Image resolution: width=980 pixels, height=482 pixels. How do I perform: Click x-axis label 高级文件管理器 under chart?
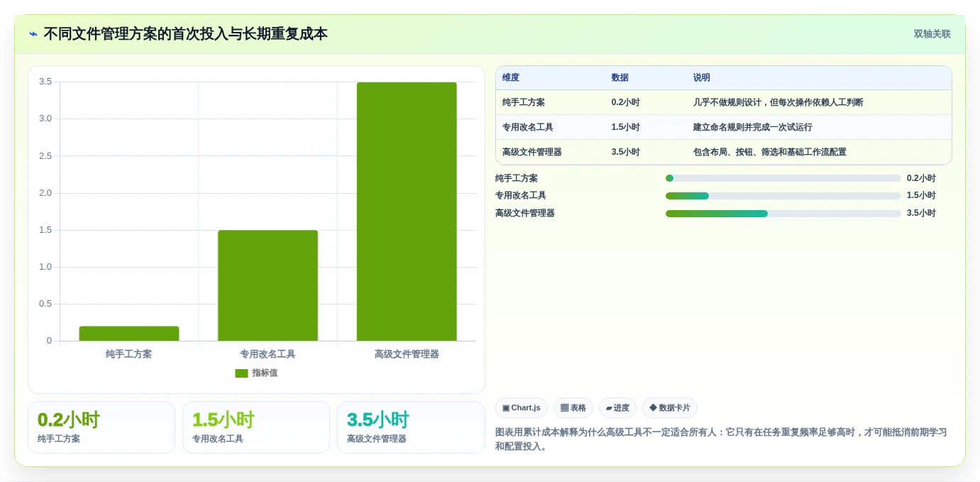(x=407, y=354)
